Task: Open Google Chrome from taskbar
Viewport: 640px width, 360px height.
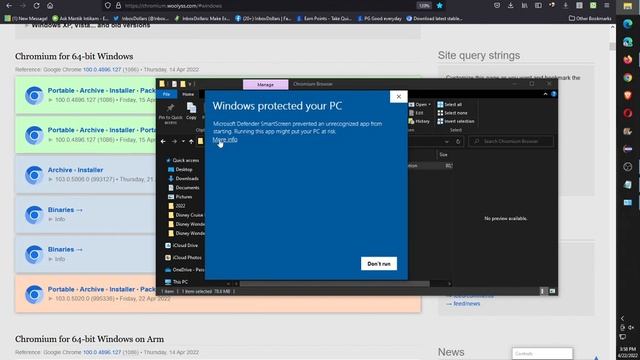Action: pos(628,78)
